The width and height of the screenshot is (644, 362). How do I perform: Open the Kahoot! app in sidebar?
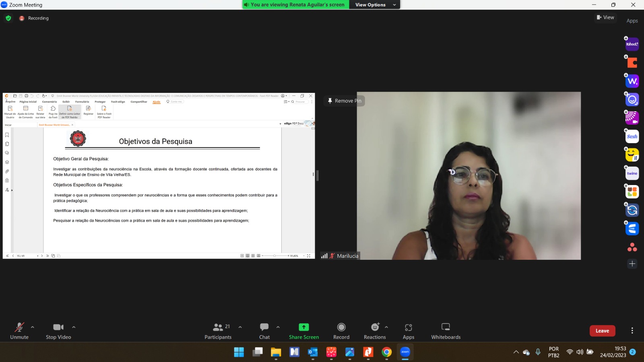[632, 44]
